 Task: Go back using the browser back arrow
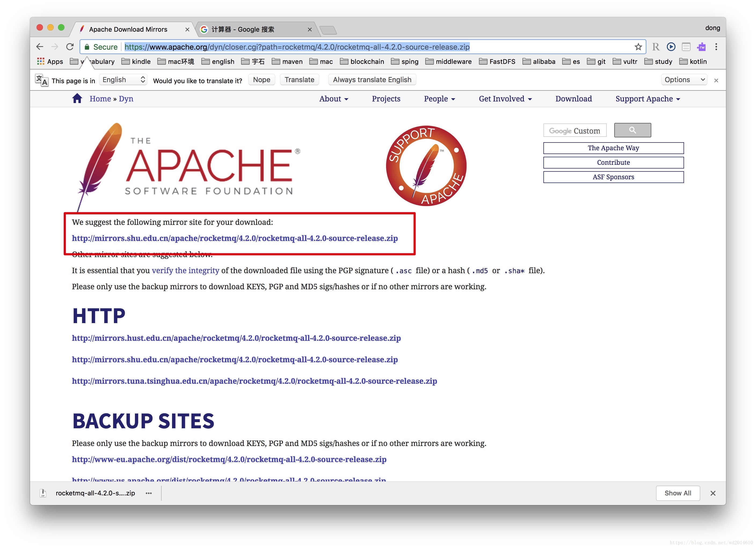[x=40, y=47]
